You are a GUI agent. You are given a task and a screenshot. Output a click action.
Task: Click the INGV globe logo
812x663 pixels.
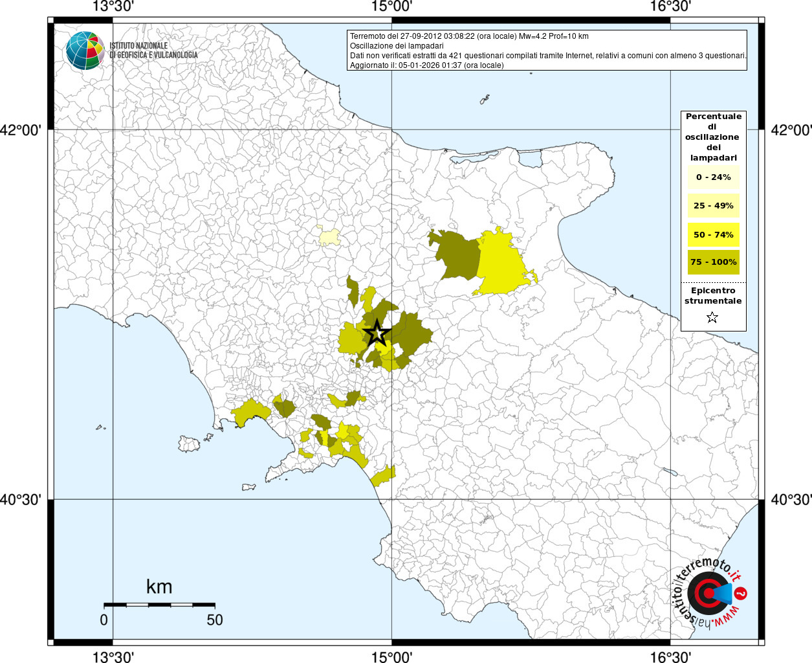click(85, 51)
